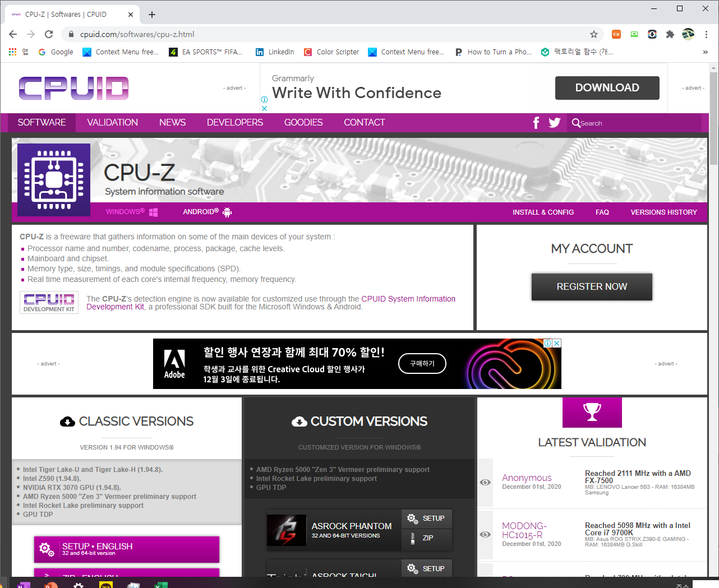Click the address bar URL

coord(137,34)
